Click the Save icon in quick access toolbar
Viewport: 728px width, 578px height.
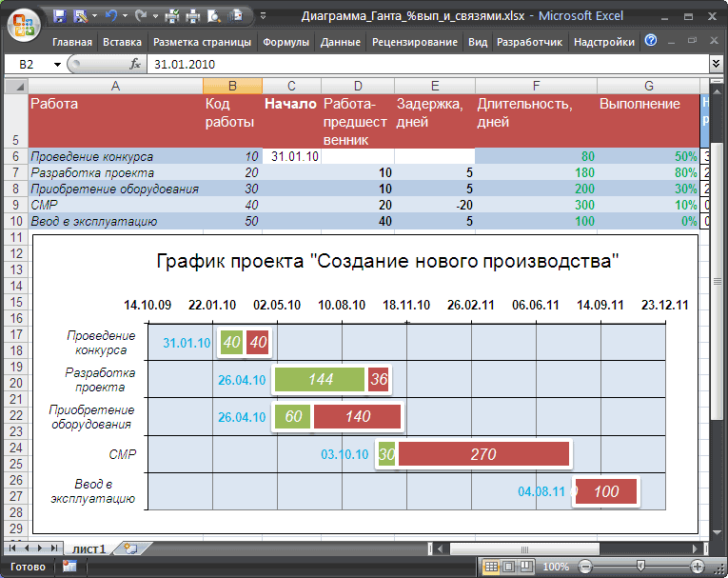tap(59, 17)
